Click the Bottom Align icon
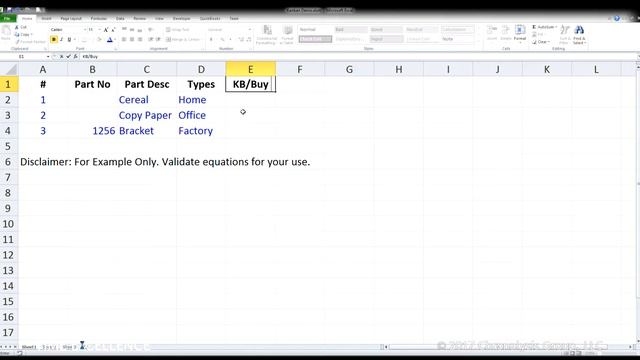Viewport: 640px width, 360px height. point(140,30)
